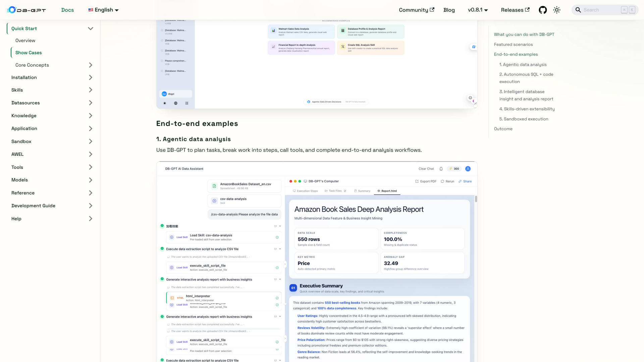The width and height of the screenshot is (644, 362).
Task: Expand the Models section chevron
Action: click(90, 180)
